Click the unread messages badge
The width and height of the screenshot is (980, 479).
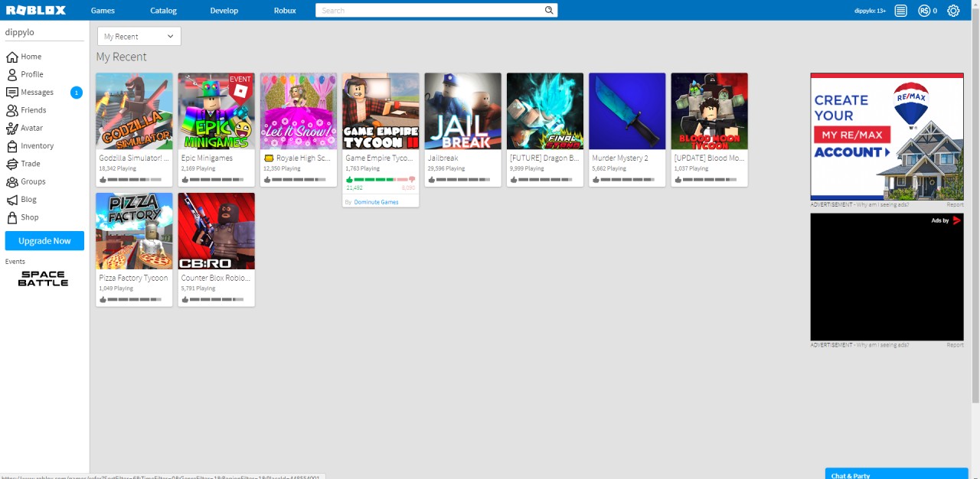pos(77,93)
